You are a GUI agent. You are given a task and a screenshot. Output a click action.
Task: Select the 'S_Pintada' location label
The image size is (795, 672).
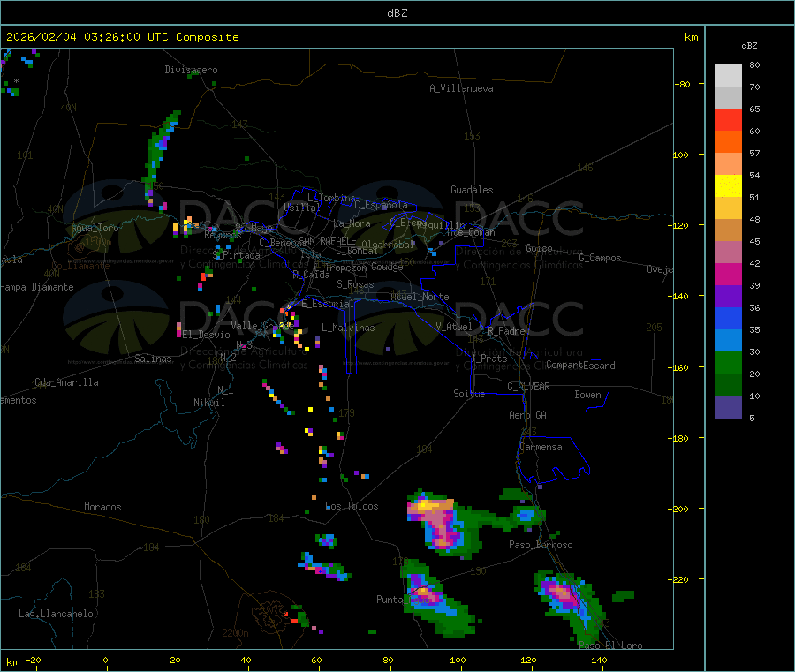pos(236,255)
